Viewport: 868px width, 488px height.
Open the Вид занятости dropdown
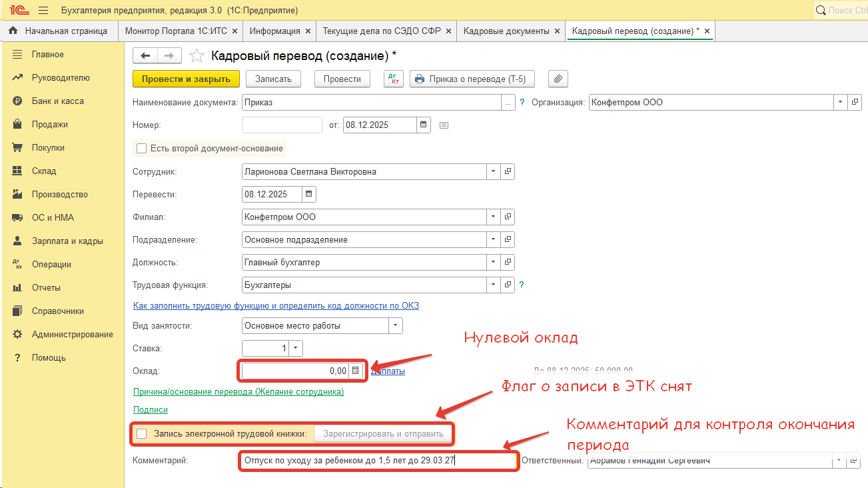(x=395, y=326)
